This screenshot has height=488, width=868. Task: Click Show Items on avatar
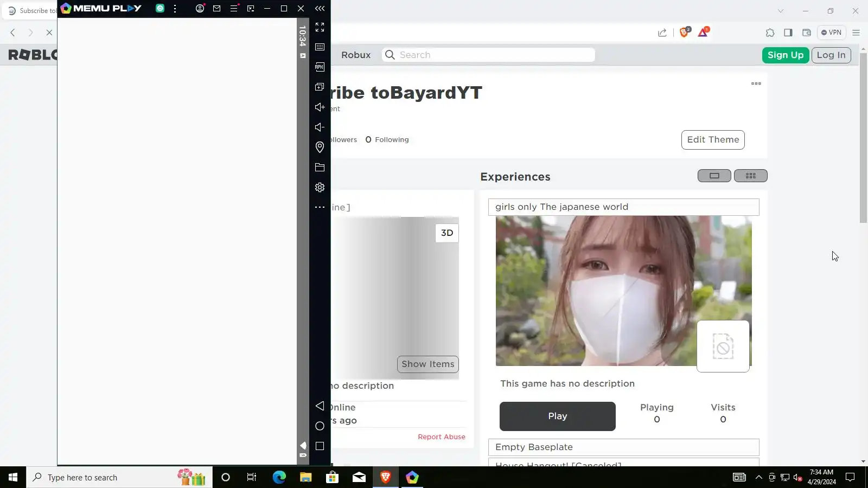pyautogui.click(x=428, y=364)
